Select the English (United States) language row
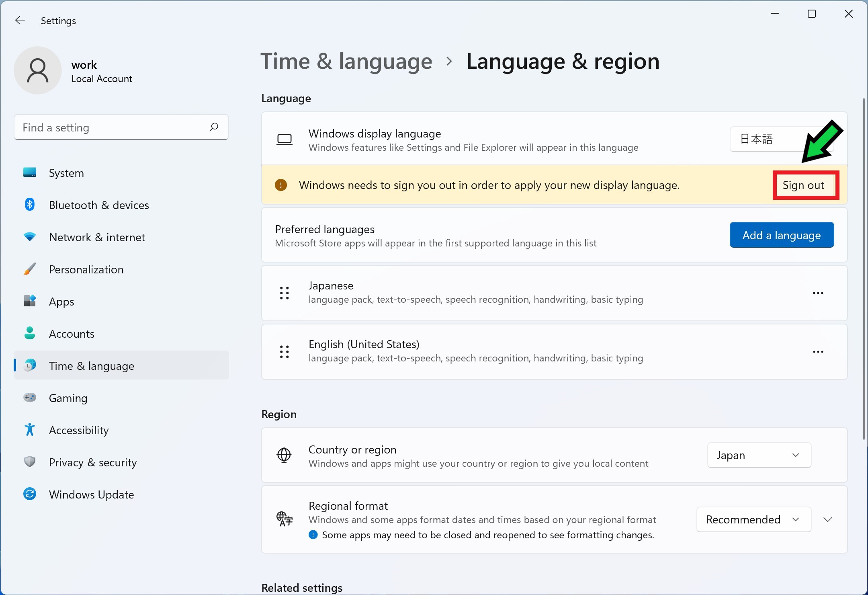 555,352
